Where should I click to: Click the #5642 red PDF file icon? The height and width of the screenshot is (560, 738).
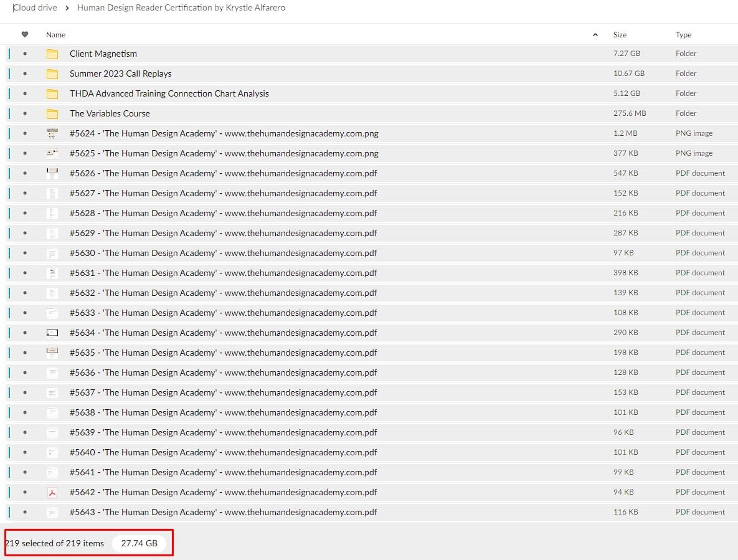52,492
